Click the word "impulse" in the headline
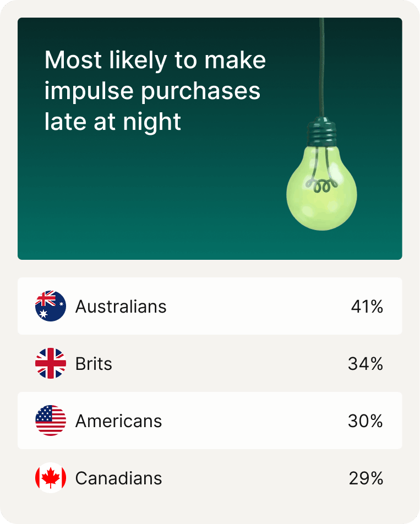This screenshot has height=524, width=420. coord(88,91)
